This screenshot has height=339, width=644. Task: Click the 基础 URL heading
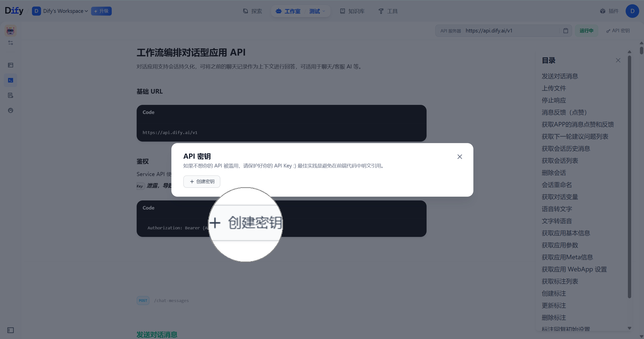click(149, 92)
